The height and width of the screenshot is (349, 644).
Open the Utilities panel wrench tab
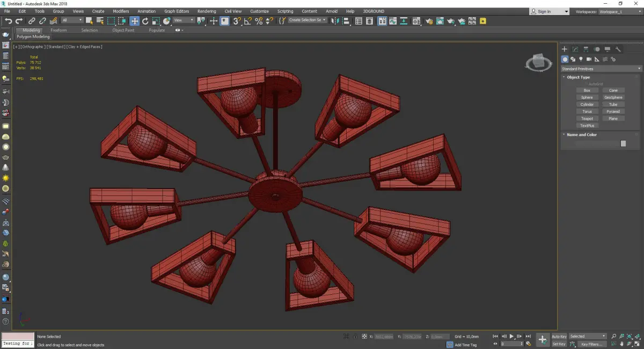(618, 49)
